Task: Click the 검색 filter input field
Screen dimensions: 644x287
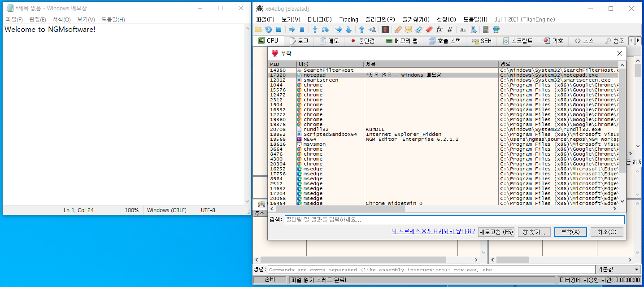Action: (x=454, y=220)
